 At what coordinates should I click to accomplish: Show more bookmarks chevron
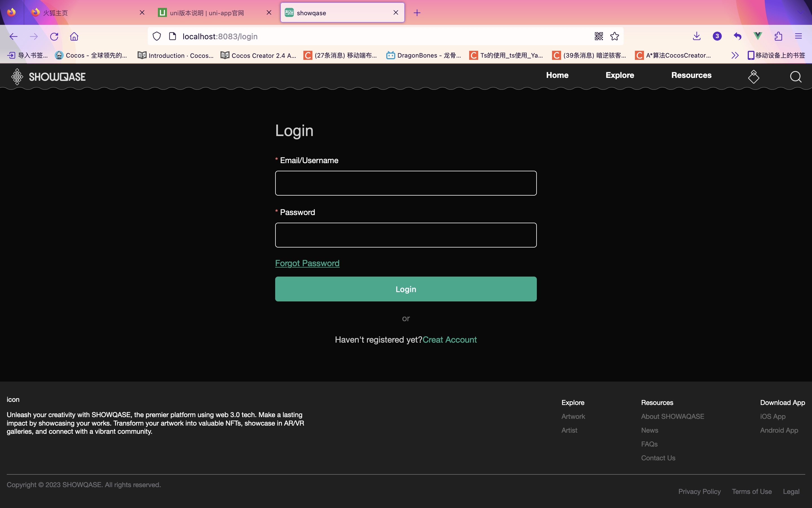735,55
